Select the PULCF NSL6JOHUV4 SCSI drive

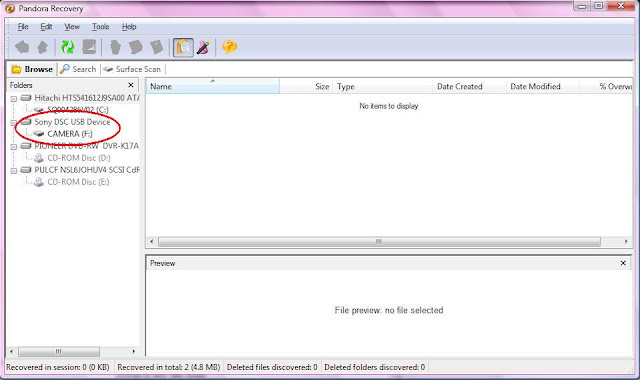coord(87,170)
